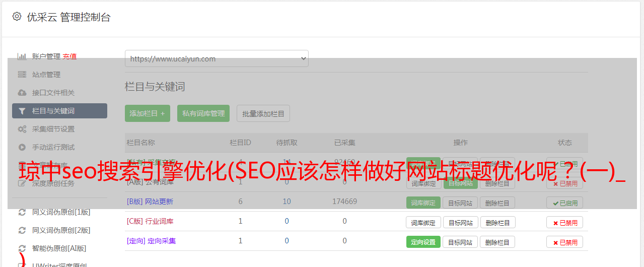This screenshot has height=267, width=644.
Task: Click the edit icon for 深度原创任务
Action: coord(22,183)
